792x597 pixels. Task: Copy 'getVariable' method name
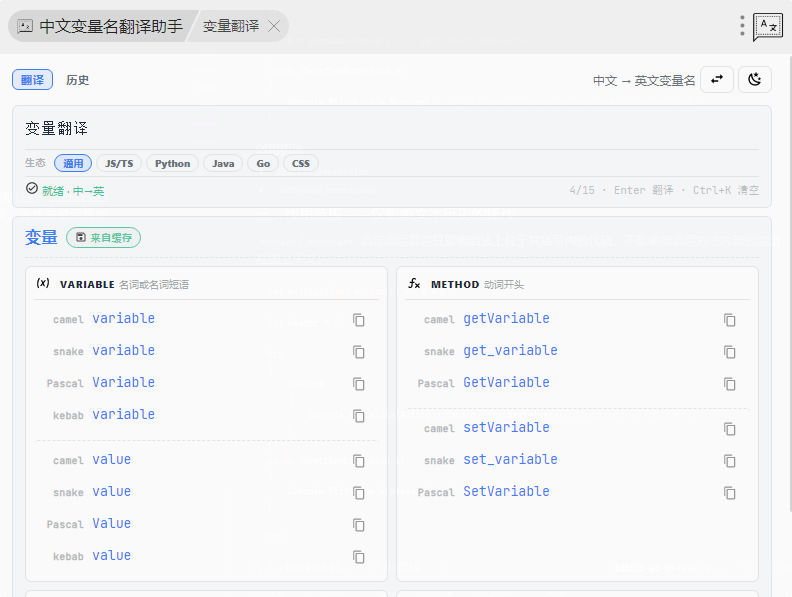(x=729, y=320)
